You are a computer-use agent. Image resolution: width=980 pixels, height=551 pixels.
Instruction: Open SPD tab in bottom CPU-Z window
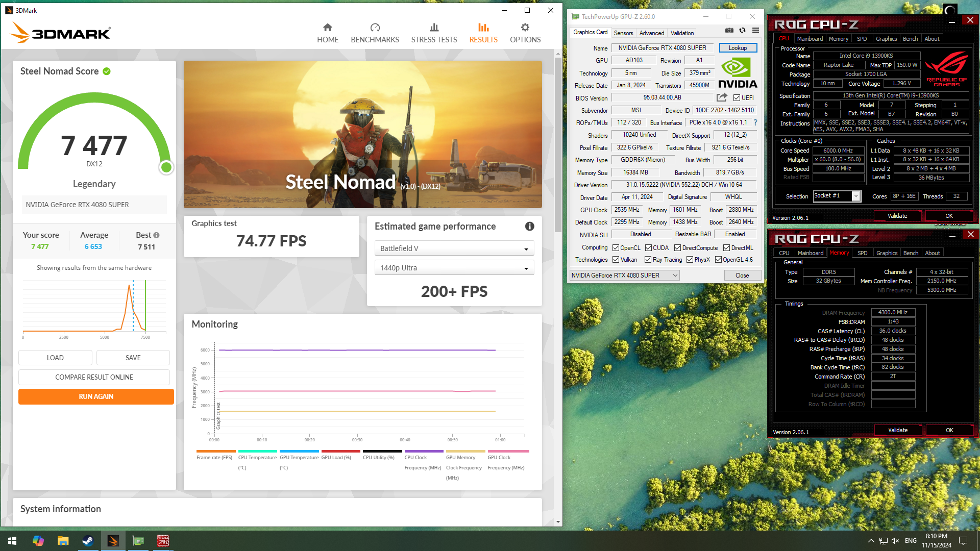tap(863, 253)
